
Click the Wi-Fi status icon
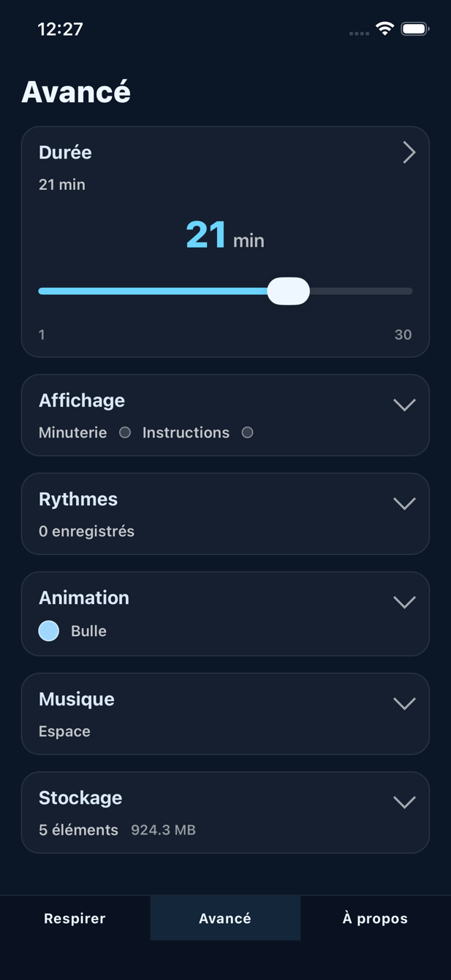point(384,29)
